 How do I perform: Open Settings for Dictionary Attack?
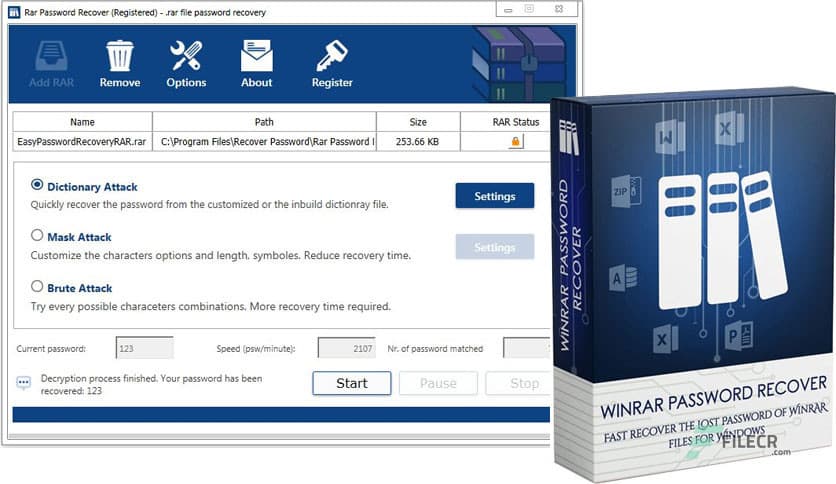coord(495,196)
